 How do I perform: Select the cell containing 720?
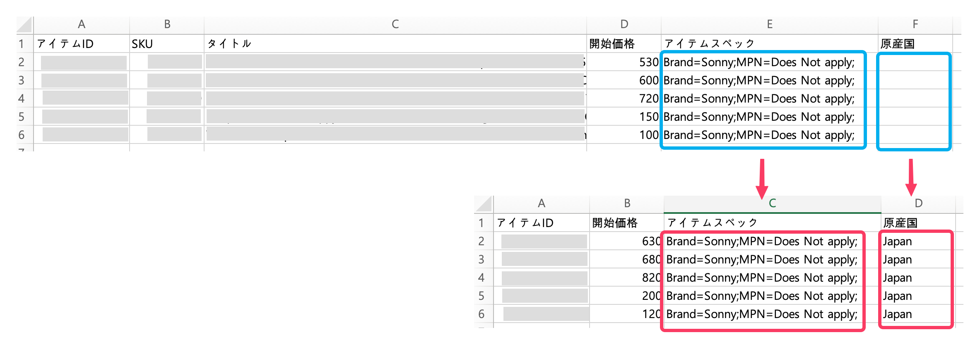pos(624,99)
